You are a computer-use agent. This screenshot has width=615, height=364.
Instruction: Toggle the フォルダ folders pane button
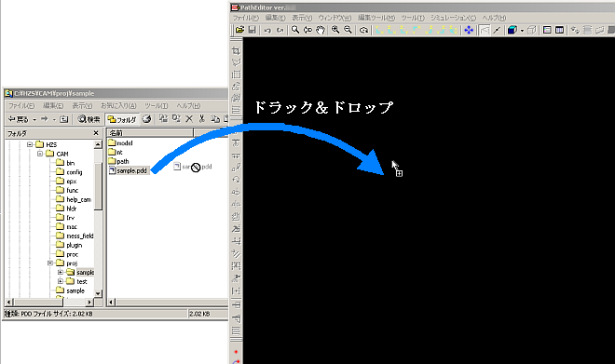[x=122, y=119]
